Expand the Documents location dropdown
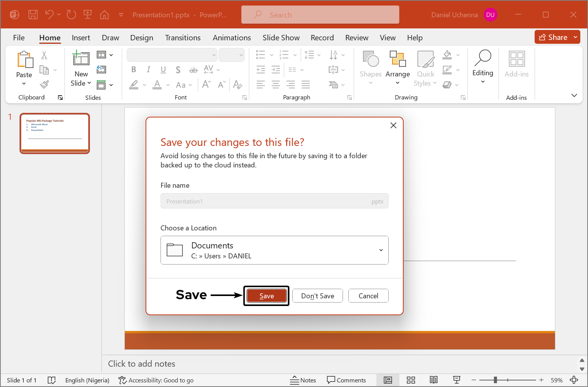Image resolution: width=588 pixels, height=387 pixels. (381, 250)
